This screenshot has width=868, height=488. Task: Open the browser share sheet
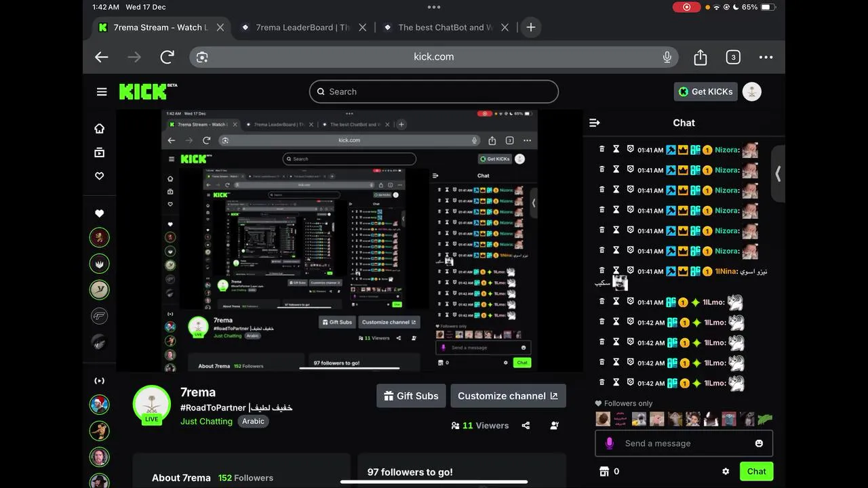[701, 57]
